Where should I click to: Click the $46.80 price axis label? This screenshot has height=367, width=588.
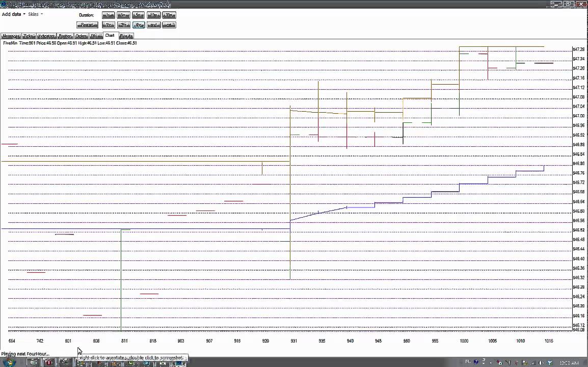point(579,164)
